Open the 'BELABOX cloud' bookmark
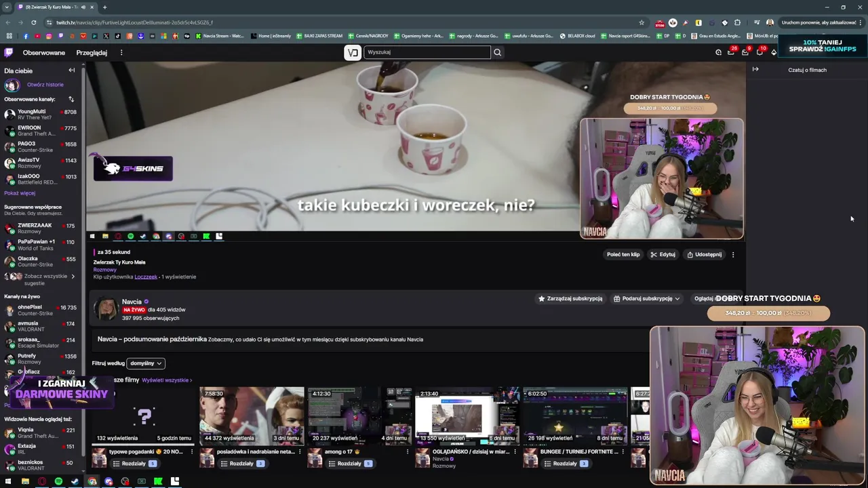This screenshot has height=488, width=868. coord(577,36)
